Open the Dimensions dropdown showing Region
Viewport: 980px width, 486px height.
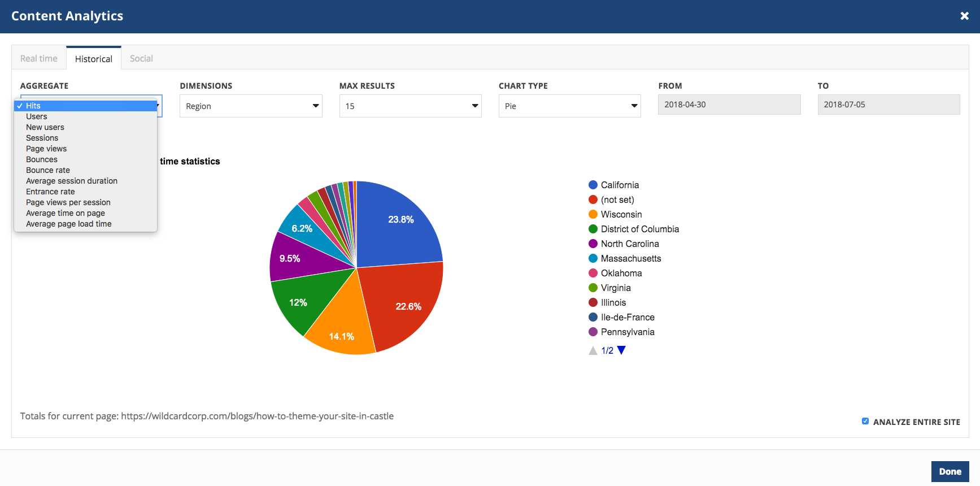[251, 106]
